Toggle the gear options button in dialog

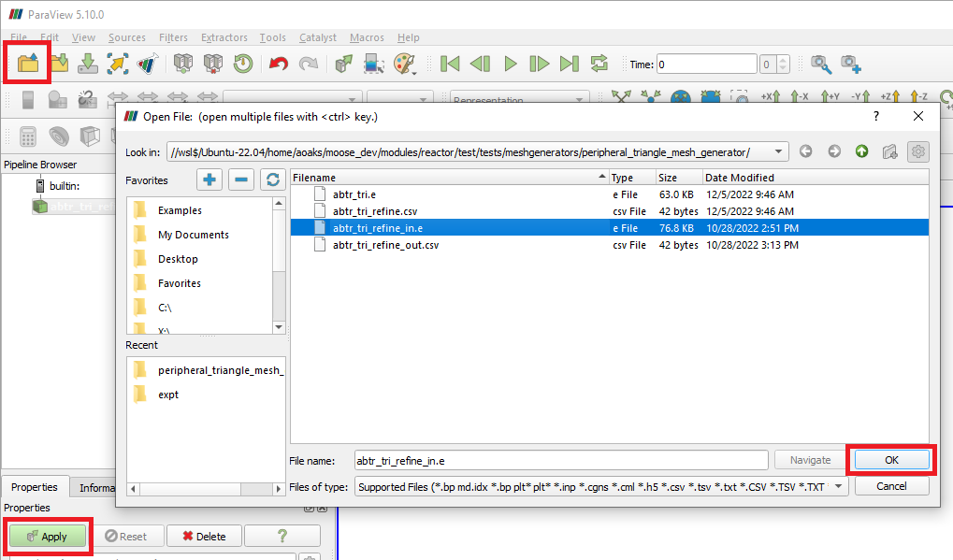pos(917,151)
